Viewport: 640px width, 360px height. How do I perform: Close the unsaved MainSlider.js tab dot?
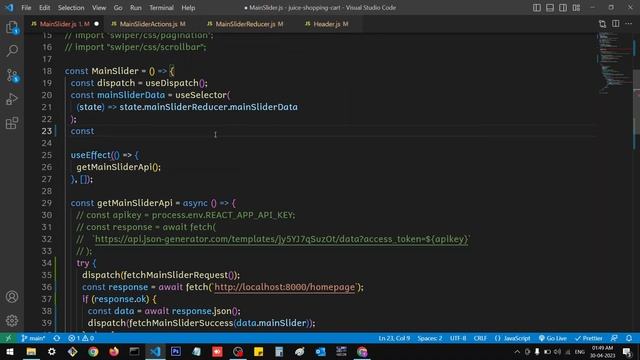click(x=96, y=24)
